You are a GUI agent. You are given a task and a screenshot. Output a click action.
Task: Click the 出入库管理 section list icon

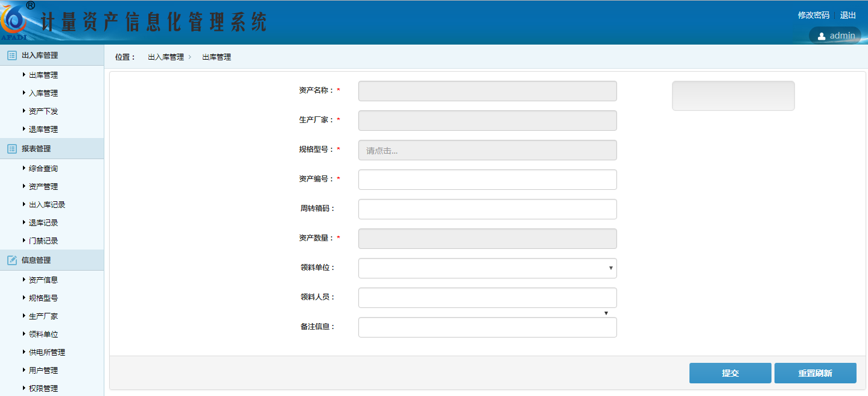coord(11,55)
